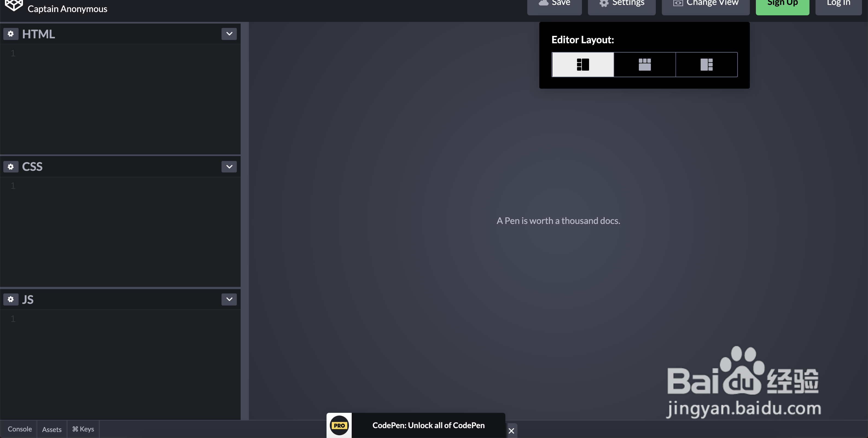
Task: Expand the JS panel dropdown chevron
Action: pos(229,299)
